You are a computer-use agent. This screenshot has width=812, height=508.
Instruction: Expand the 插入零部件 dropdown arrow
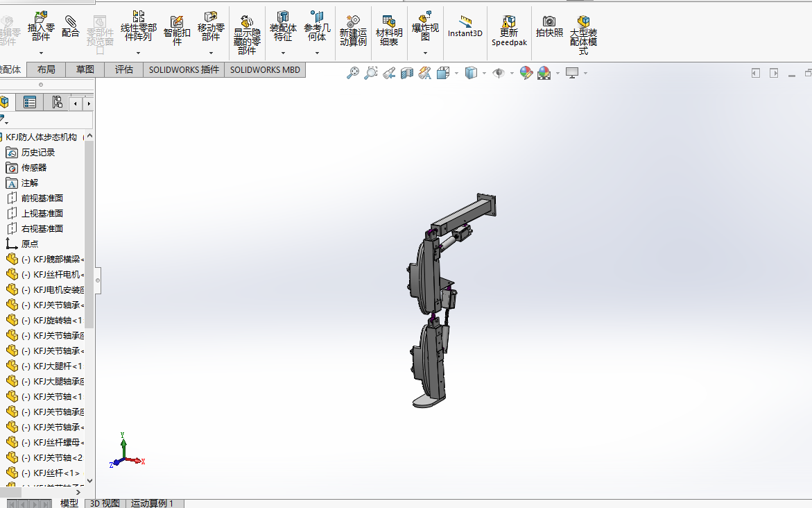[x=41, y=53]
